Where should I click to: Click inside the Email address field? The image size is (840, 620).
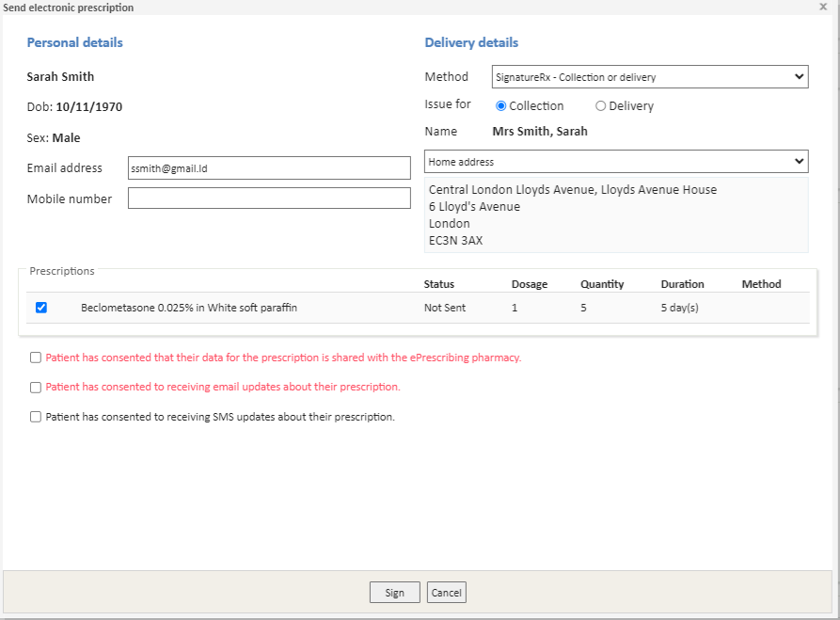click(269, 167)
